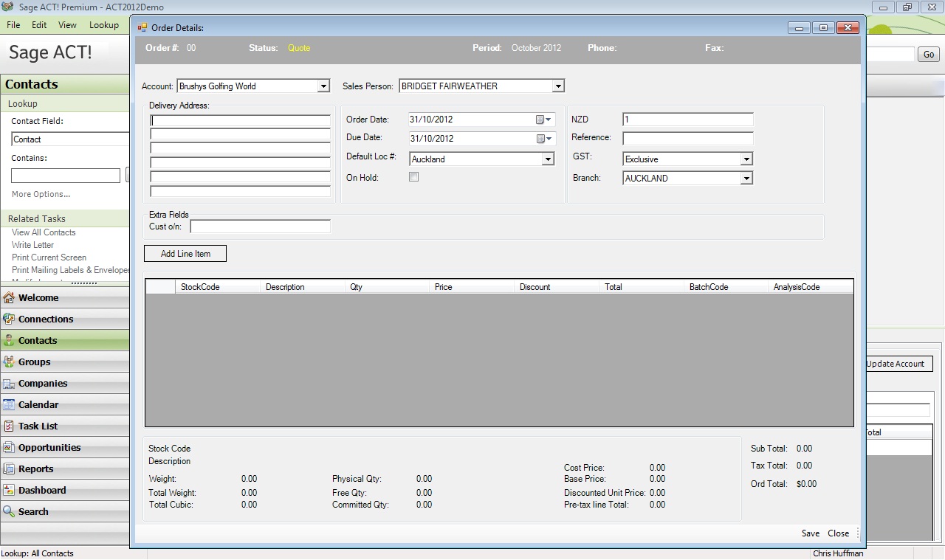Open the Companies navigation icon
The image size is (945, 560).
(x=9, y=384)
